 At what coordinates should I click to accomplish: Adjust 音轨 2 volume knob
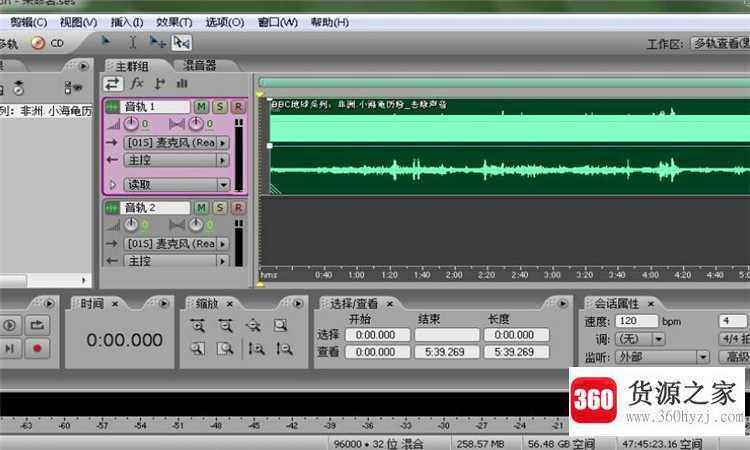pyautogui.click(x=131, y=224)
